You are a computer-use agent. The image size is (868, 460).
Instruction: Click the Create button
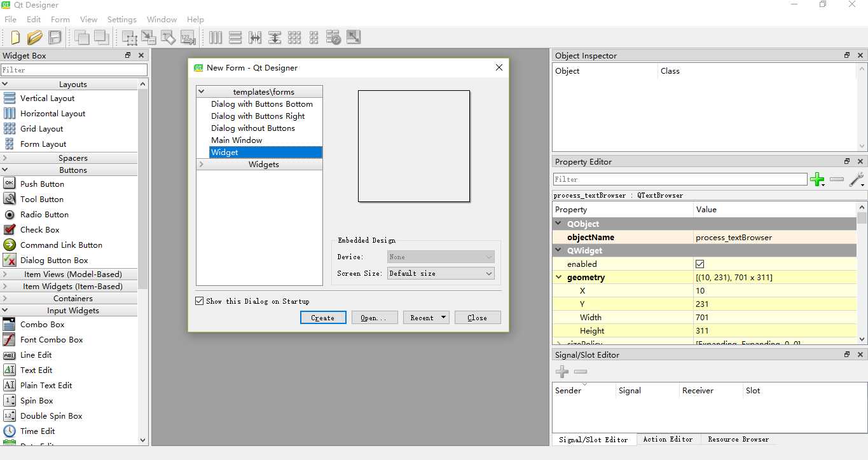[x=323, y=318]
